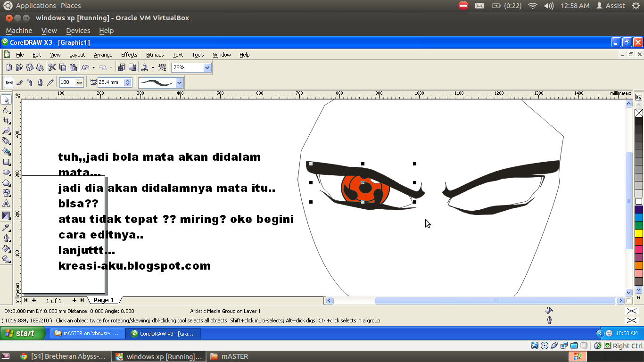Select the Smart Fill tool
The width and height of the screenshot is (644, 362).
(6, 151)
